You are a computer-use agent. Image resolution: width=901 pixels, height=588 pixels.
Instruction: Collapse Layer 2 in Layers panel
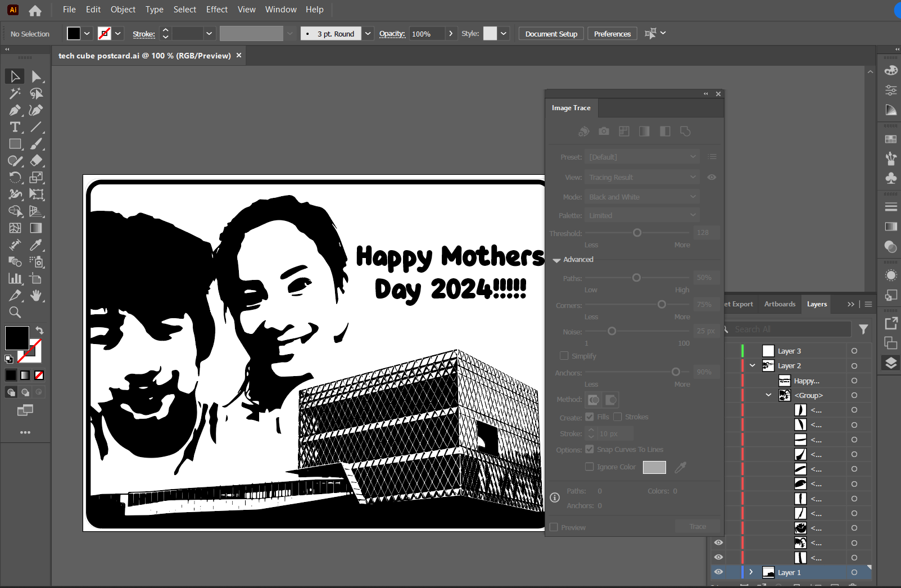click(752, 365)
